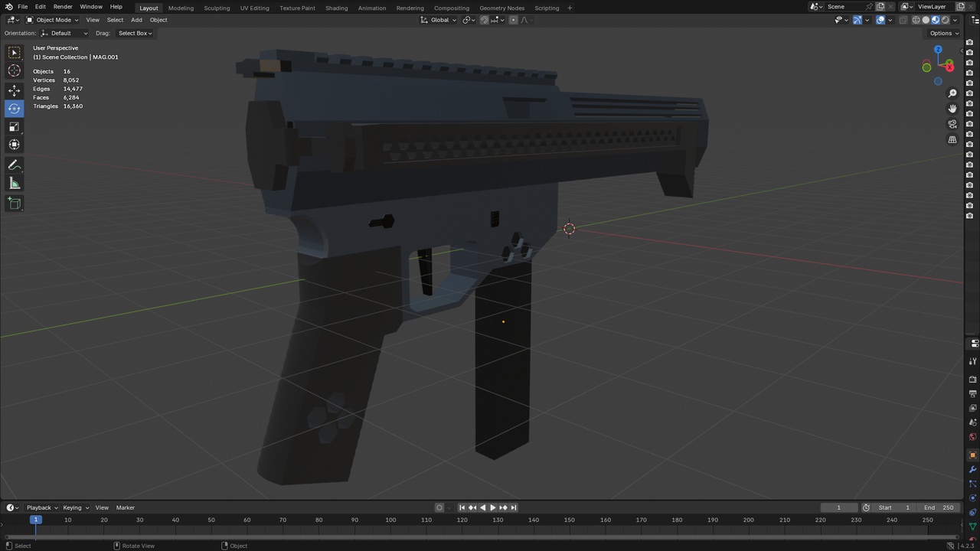Open the Object properties tab
The image size is (980, 551).
[973, 455]
